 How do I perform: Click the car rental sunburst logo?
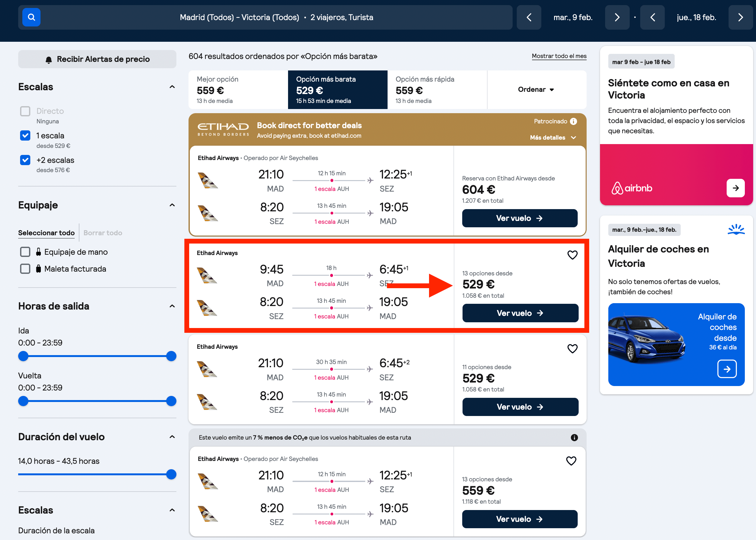(736, 230)
